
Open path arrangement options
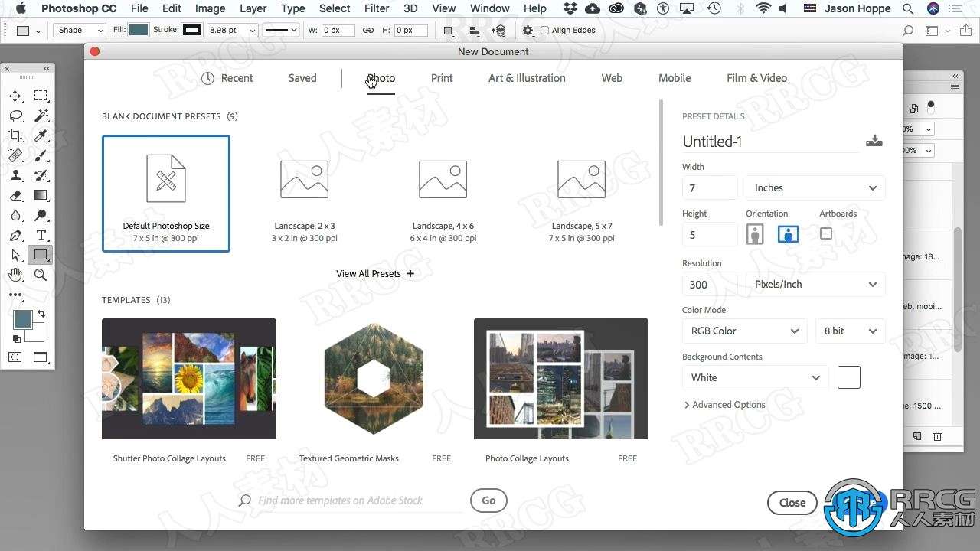coord(498,31)
